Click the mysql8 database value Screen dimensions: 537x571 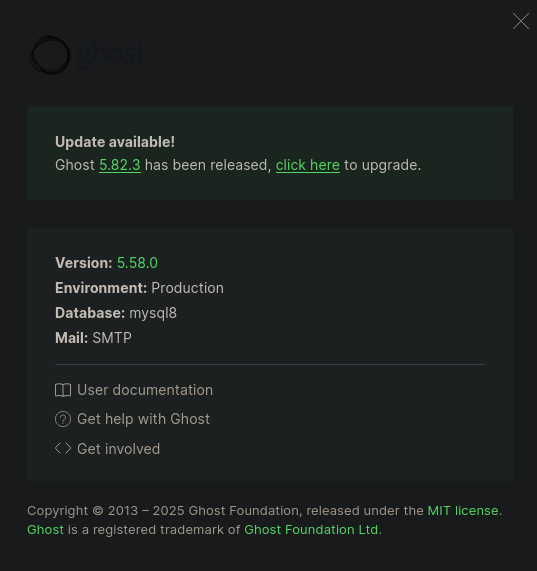pos(153,314)
